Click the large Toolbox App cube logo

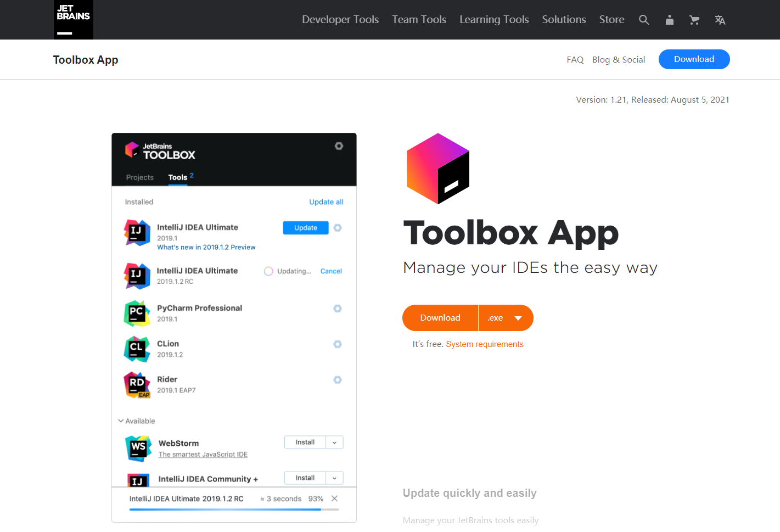coord(438,169)
